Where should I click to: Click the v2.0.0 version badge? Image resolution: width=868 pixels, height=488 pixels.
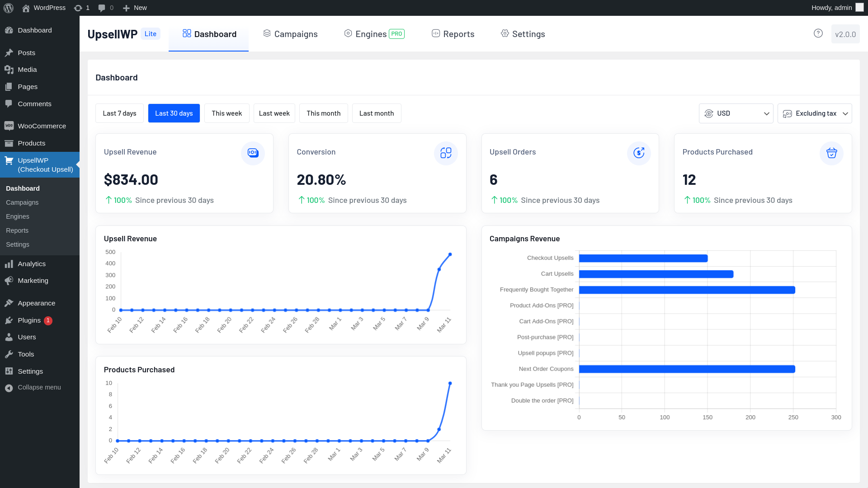pyautogui.click(x=845, y=34)
